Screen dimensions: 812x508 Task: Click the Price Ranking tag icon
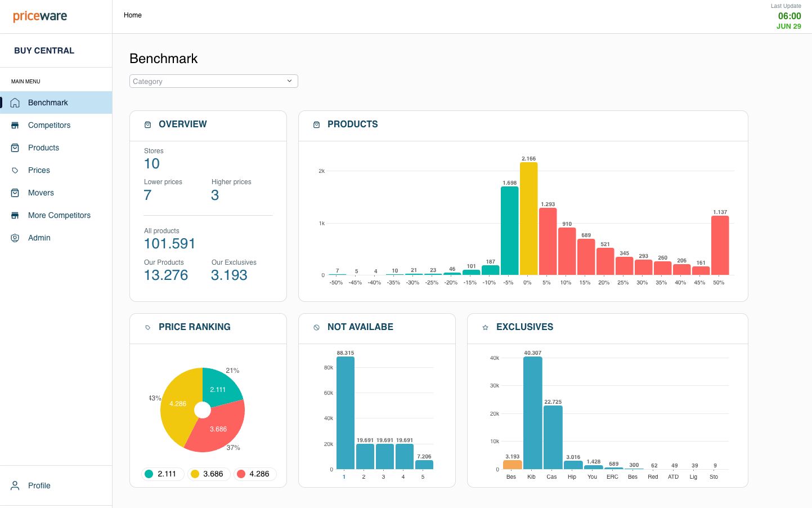point(147,327)
